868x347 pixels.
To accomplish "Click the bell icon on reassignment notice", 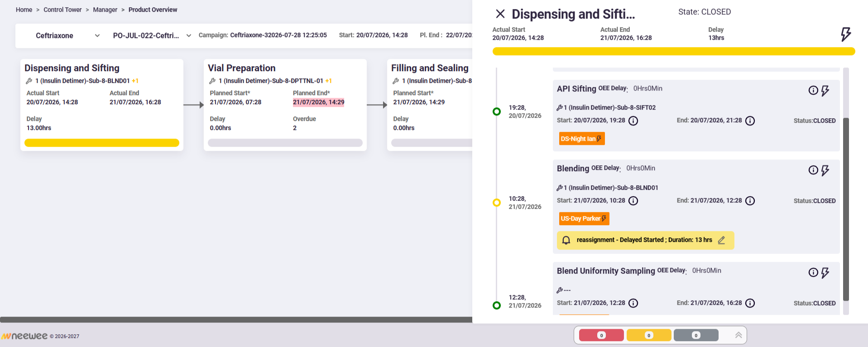I will pos(566,240).
